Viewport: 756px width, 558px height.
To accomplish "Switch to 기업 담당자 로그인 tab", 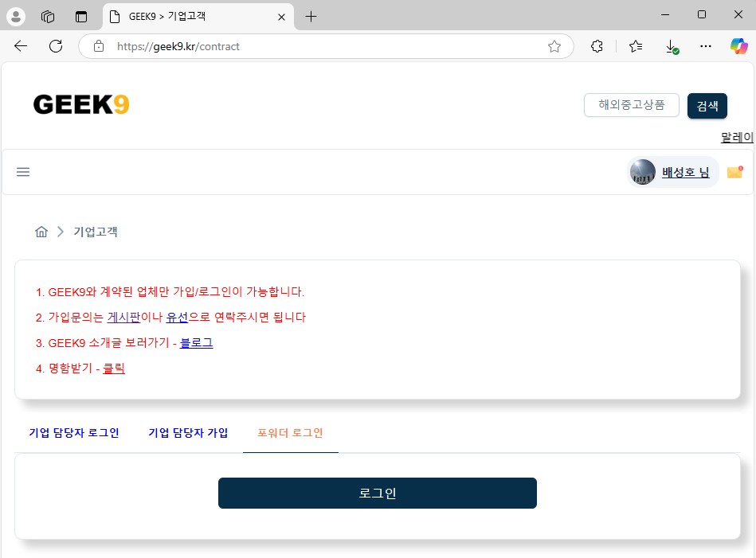I will point(74,433).
